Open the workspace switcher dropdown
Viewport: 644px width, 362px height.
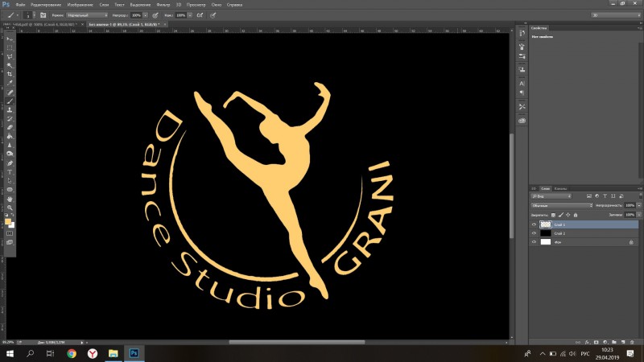pos(616,15)
